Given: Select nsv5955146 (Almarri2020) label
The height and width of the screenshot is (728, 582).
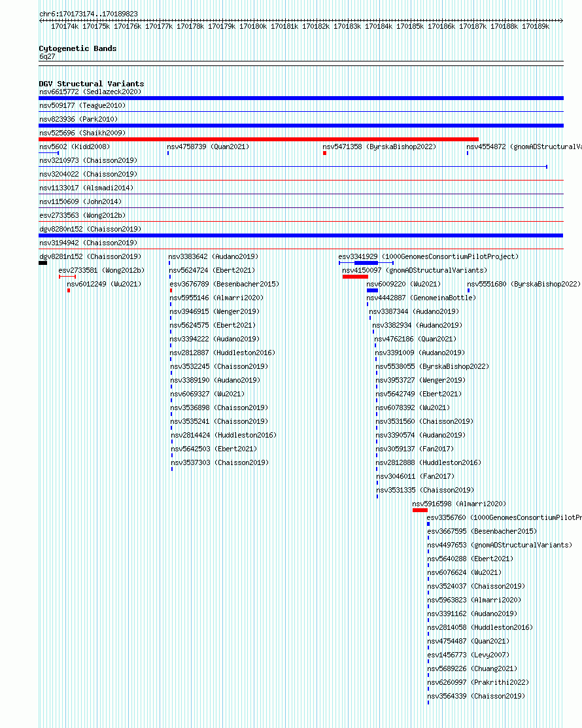Looking at the screenshot, I should coord(216,298).
